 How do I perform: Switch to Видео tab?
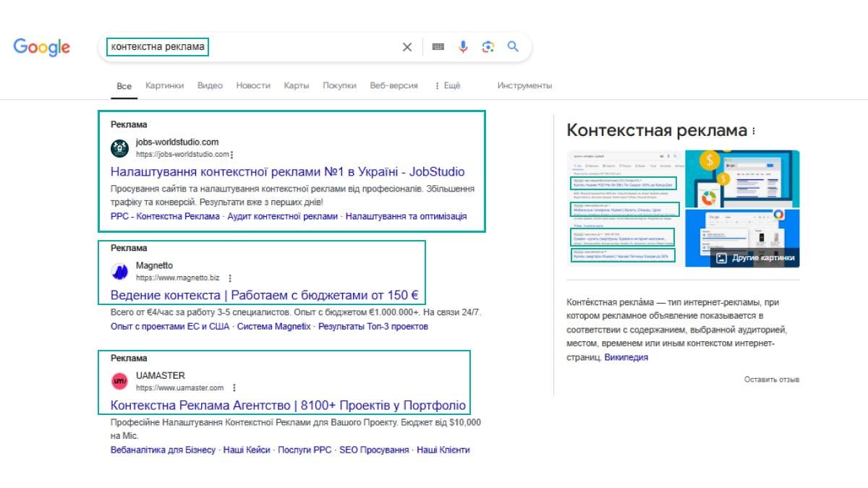click(210, 85)
